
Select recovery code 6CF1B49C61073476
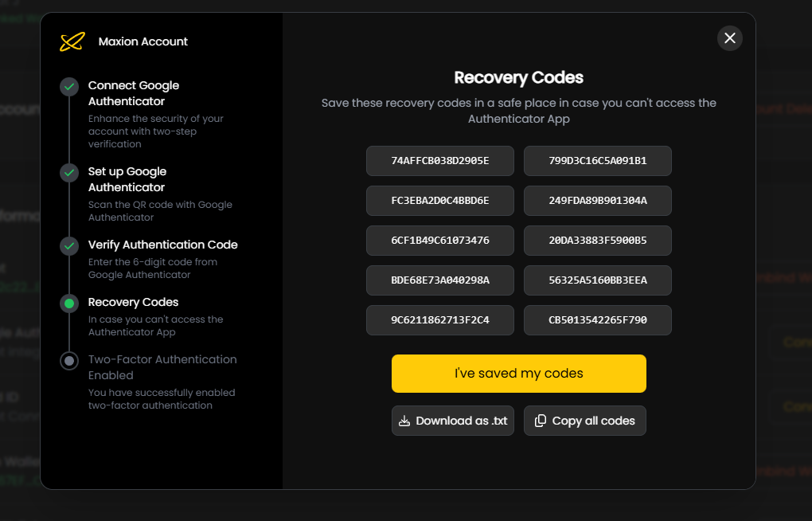[439, 241]
